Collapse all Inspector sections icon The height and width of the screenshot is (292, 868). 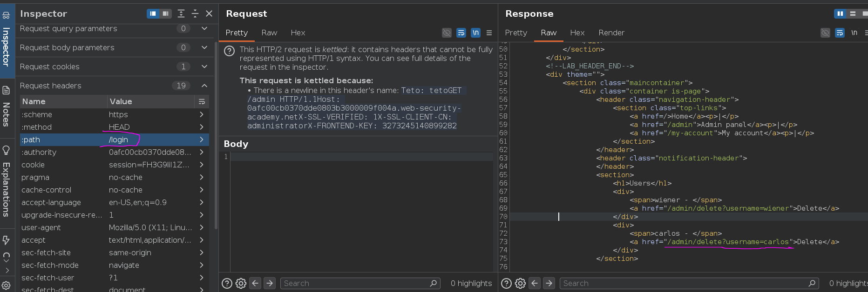[x=195, y=13]
